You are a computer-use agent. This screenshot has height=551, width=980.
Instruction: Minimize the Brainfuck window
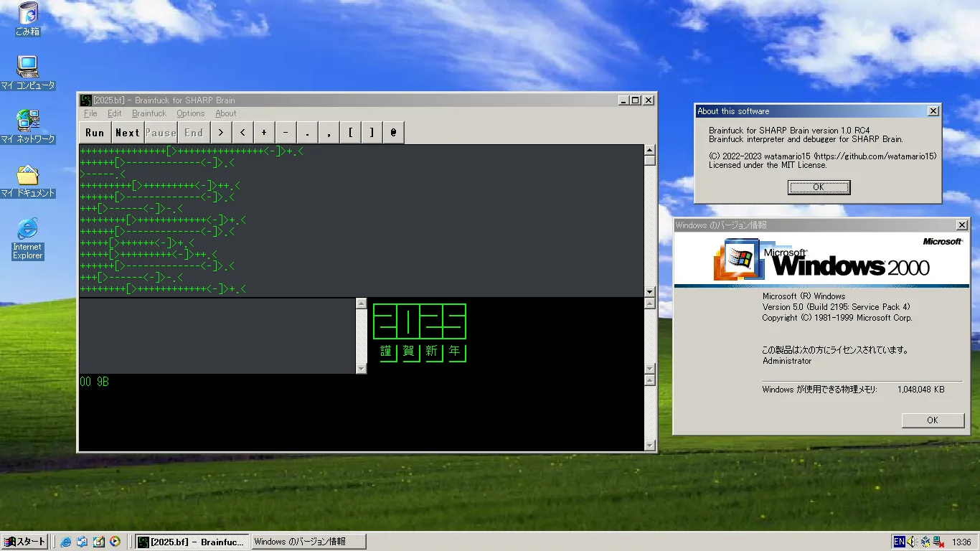tap(624, 100)
